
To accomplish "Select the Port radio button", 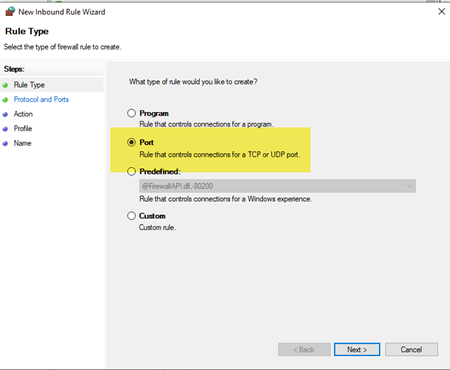I will pos(131,142).
